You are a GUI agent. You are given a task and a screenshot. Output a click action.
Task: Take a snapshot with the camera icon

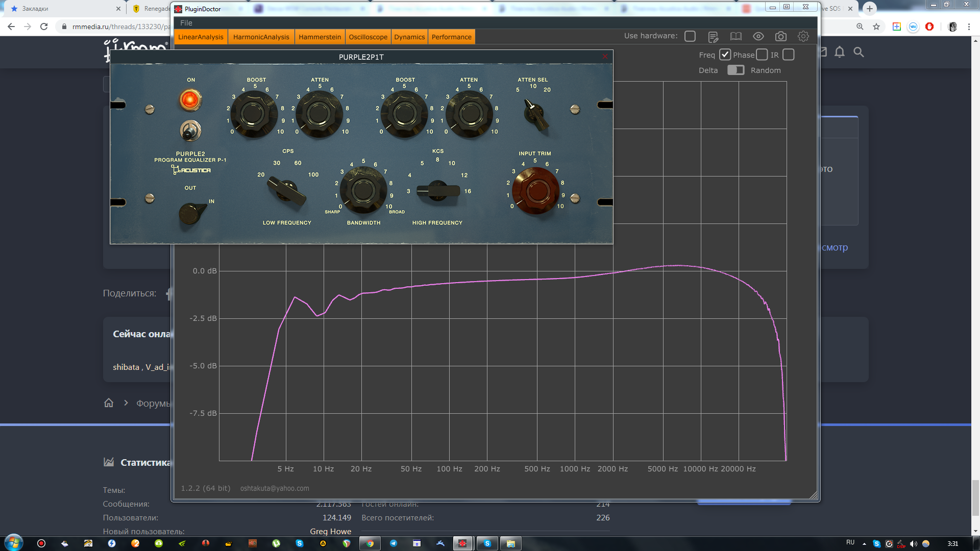tap(780, 36)
